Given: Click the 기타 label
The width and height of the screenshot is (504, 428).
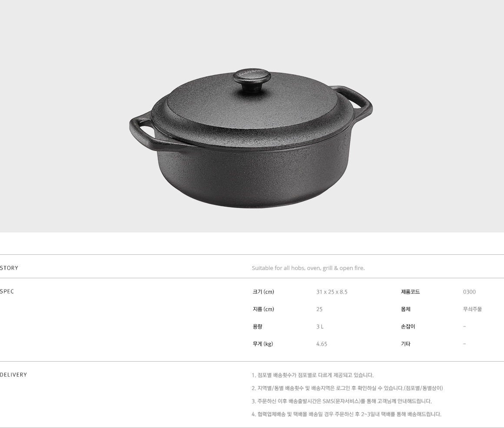Looking at the screenshot, I should point(406,344).
